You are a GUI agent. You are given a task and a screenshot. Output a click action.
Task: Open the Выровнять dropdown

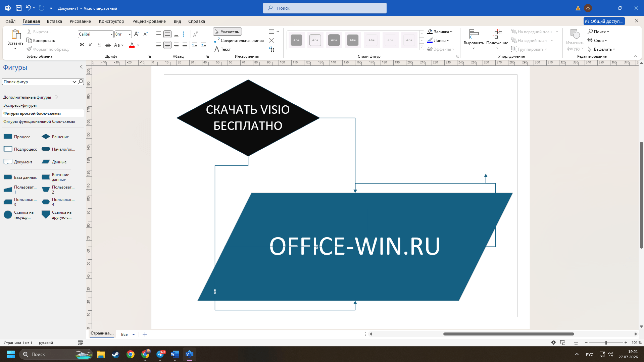(474, 39)
